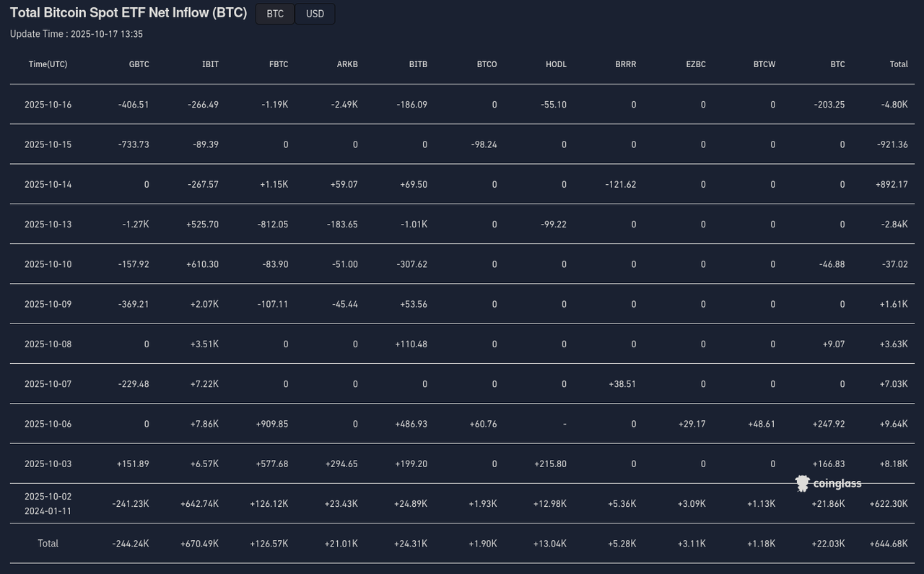The height and width of the screenshot is (574, 924).
Task: Click the BTC column header in the table
Action: 837,64
